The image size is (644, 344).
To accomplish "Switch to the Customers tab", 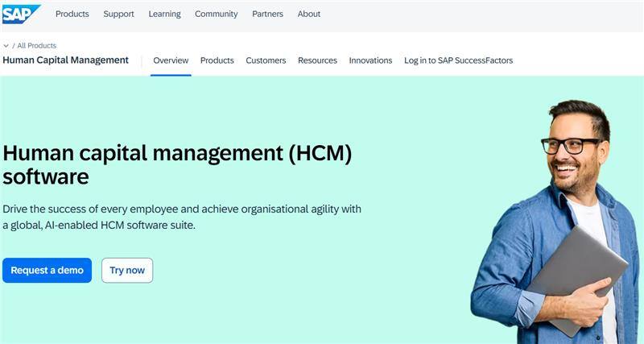I will pos(266,60).
